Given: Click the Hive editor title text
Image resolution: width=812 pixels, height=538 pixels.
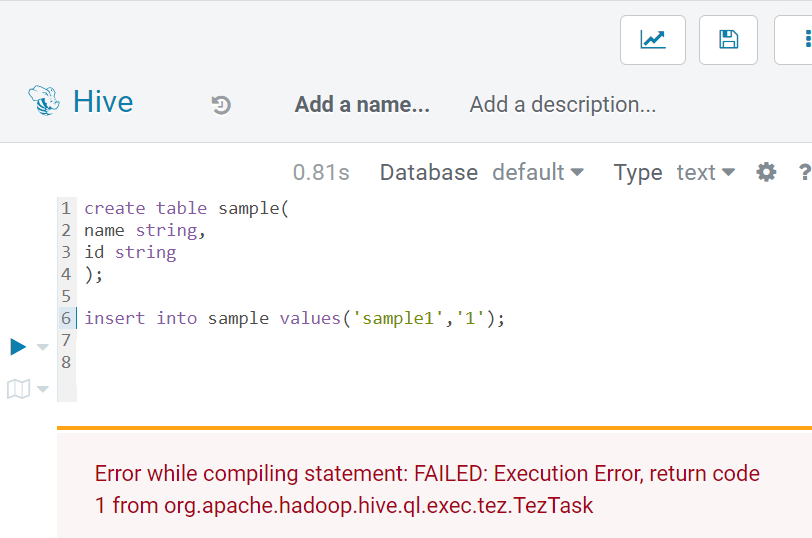Looking at the screenshot, I should tap(103, 101).
